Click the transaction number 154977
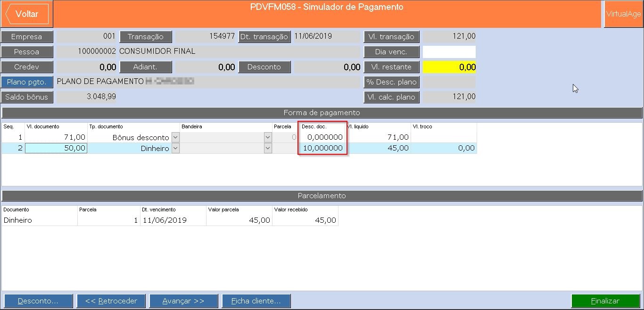 tap(205, 37)
